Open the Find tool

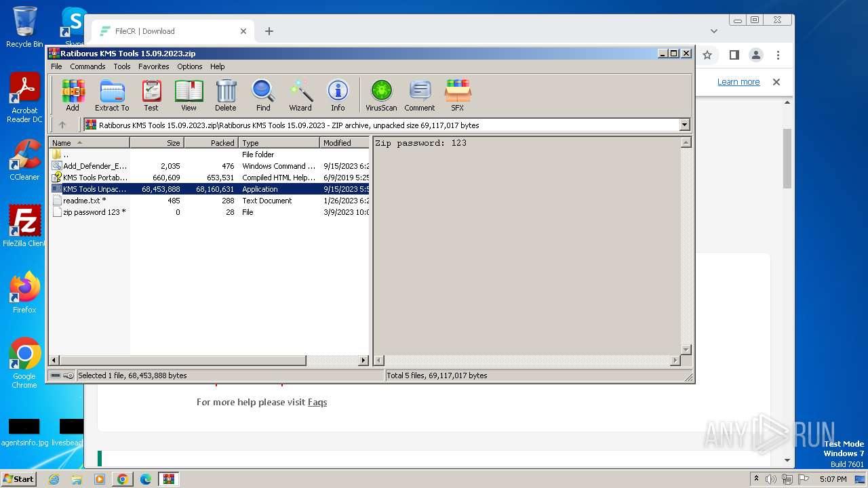[263, 95]
